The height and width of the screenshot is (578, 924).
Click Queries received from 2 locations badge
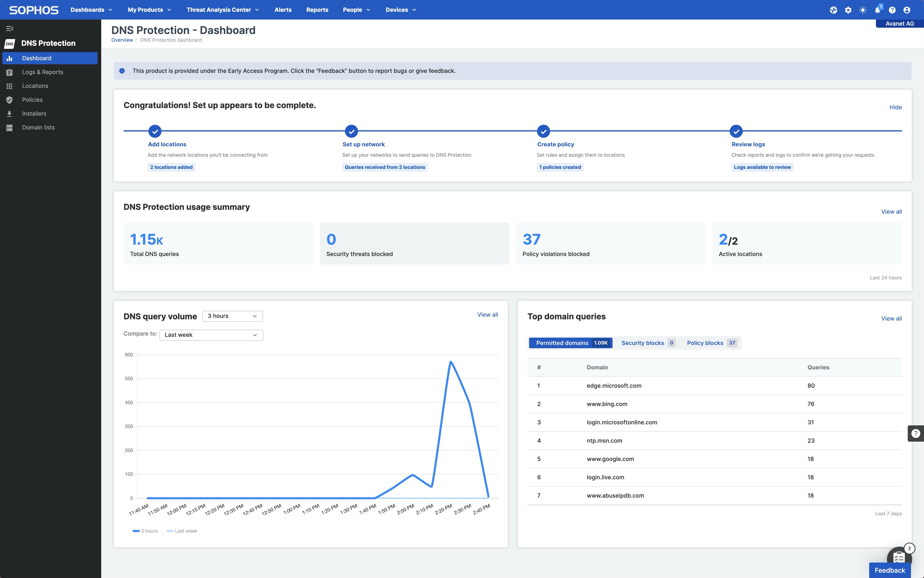tap(385, 167)
